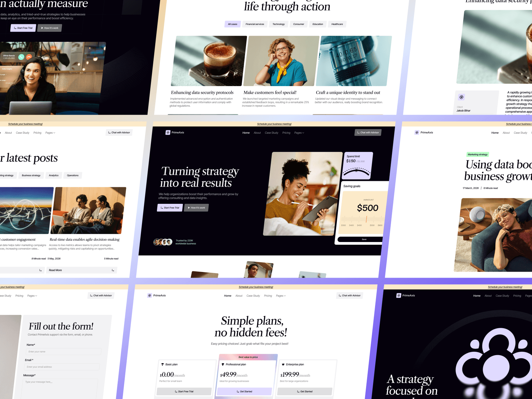Click the Basic plan trophy icon
Image resolution: width=532 pixels, height=399 pixels.
[163, 364]
